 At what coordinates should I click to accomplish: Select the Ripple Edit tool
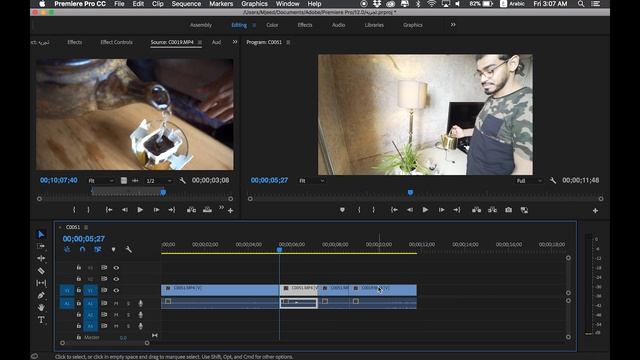41,258
